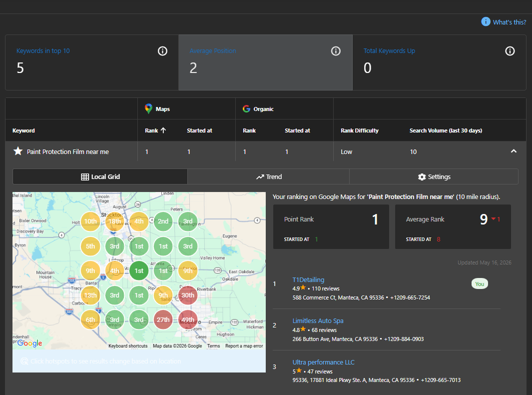
Task: Select the red 27th rank hotspot
Action: (163, 319)
